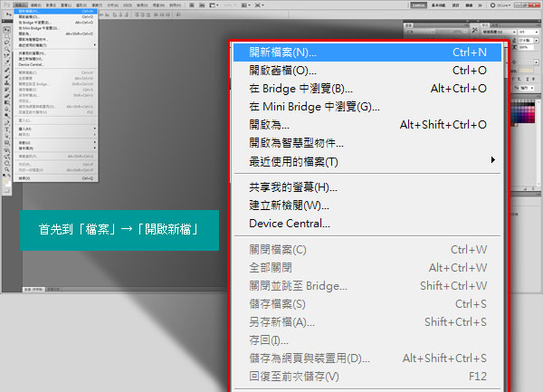Viewport: 543px width, 392px height.
Task: Click 開啟為... with Alt+Shift+Ctrl+O shortcut
Action: pyautogui.click(x=367, y=125)
